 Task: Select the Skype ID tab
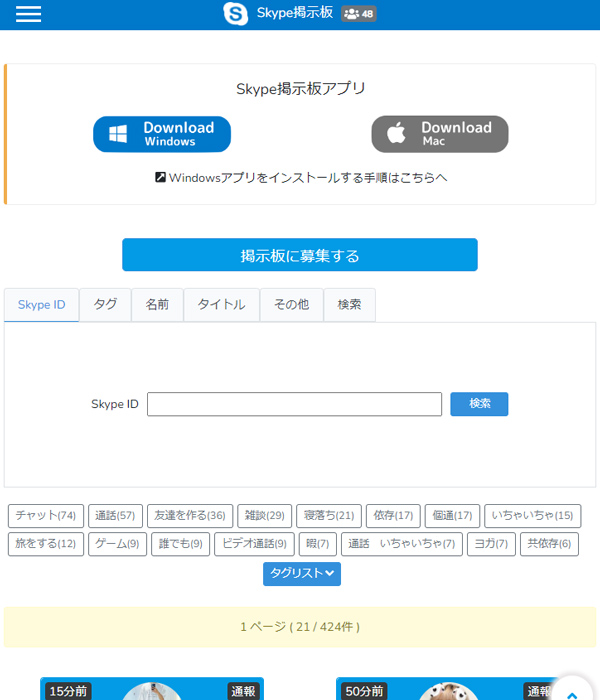[42, 305]
